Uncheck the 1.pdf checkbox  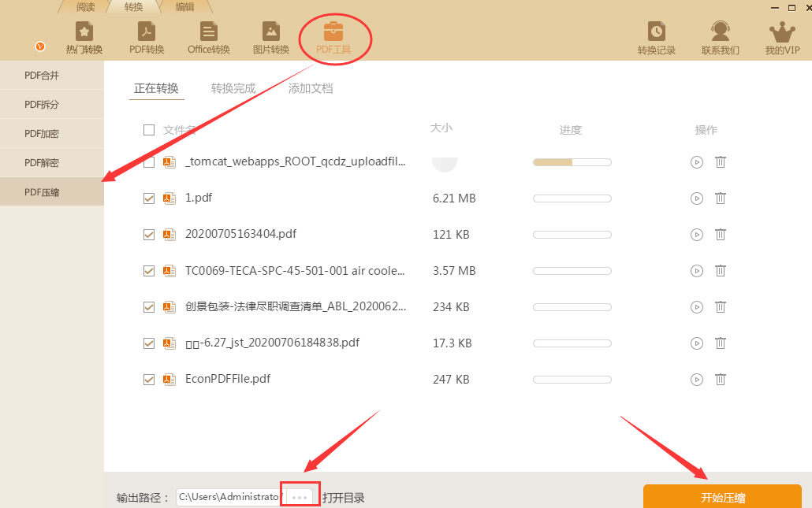[x=149, y=198]
